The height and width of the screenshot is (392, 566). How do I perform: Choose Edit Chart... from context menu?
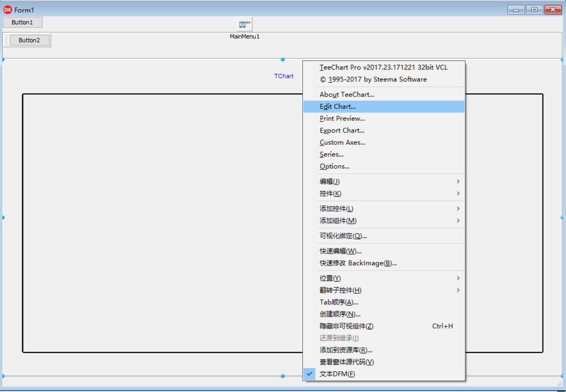point(384,106)
